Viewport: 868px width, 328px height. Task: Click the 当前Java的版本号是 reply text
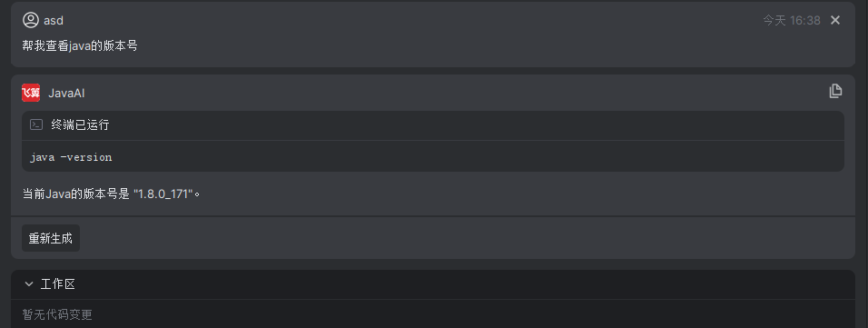coord(76,194)
